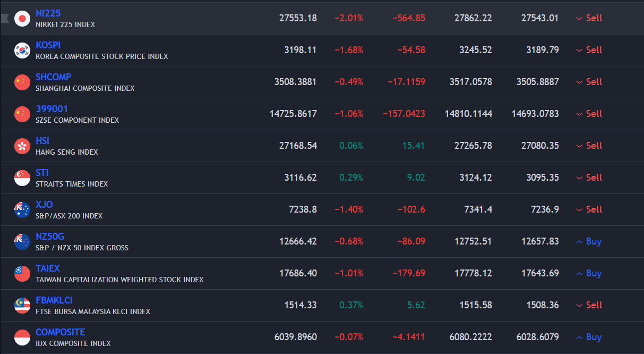Select the STRAITS TIMES INDEX text
This screenshot has height=354, width=644.
[72, 184]
